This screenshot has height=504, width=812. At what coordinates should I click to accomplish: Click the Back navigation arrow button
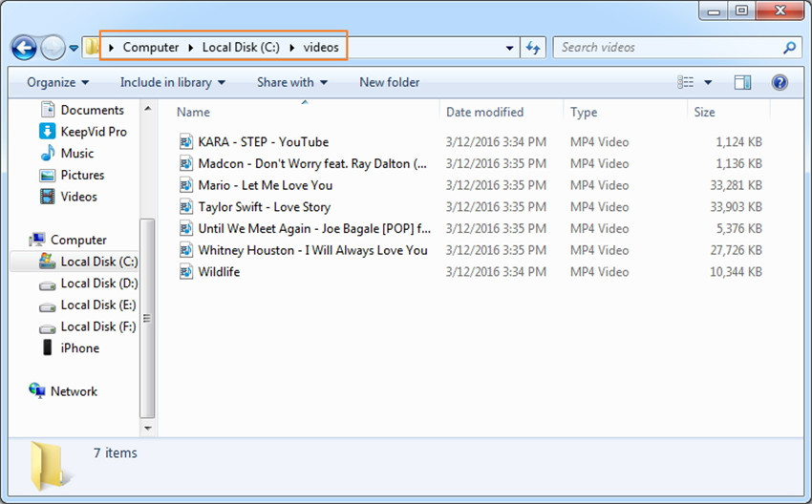[x=24, y=47]
